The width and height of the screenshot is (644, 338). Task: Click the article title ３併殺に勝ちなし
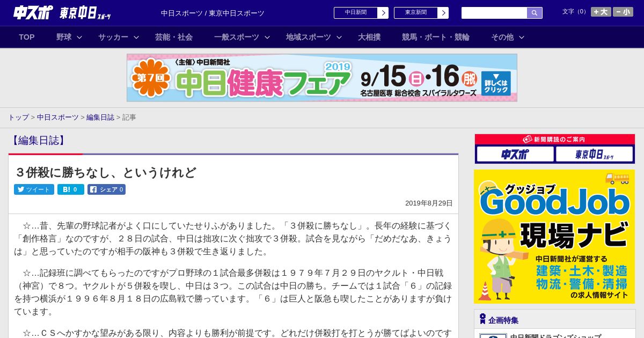106,172
